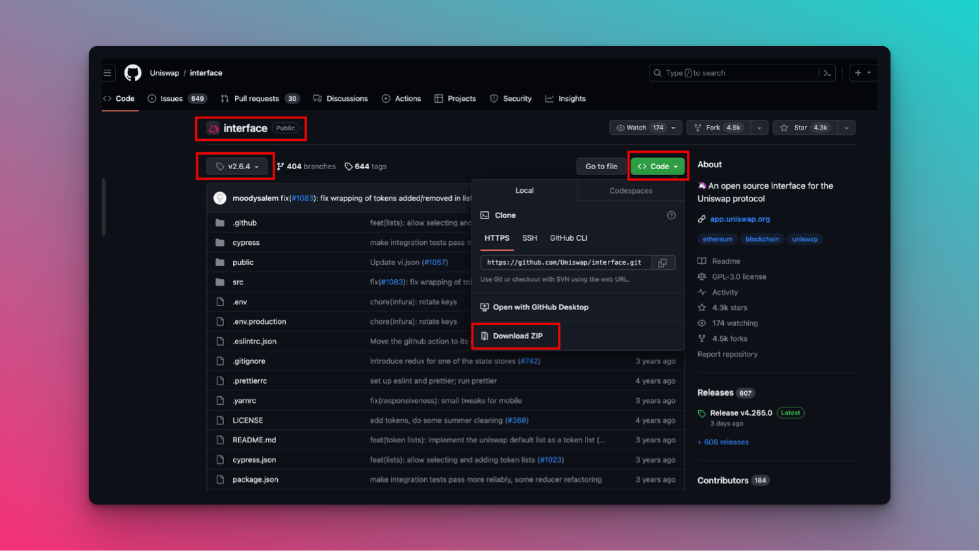Expand the Star lists arrow

tap(847, 128)
